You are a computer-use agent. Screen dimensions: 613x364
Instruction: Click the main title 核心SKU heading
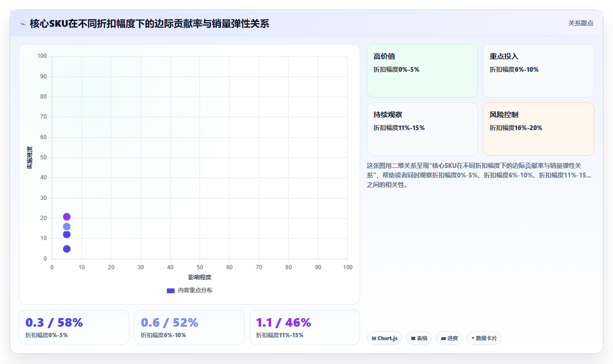point(149,23)
